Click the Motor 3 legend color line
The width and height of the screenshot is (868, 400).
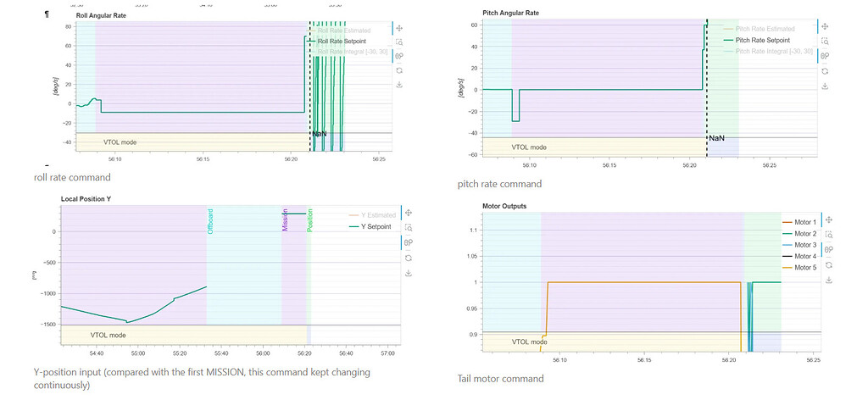[x=786, y=245]
